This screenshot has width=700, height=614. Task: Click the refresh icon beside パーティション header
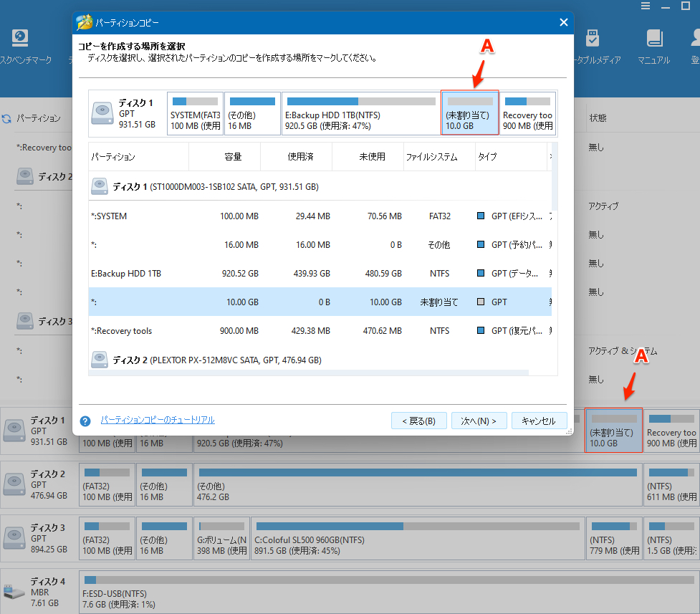pyautogui.click(x=6, y=118)
